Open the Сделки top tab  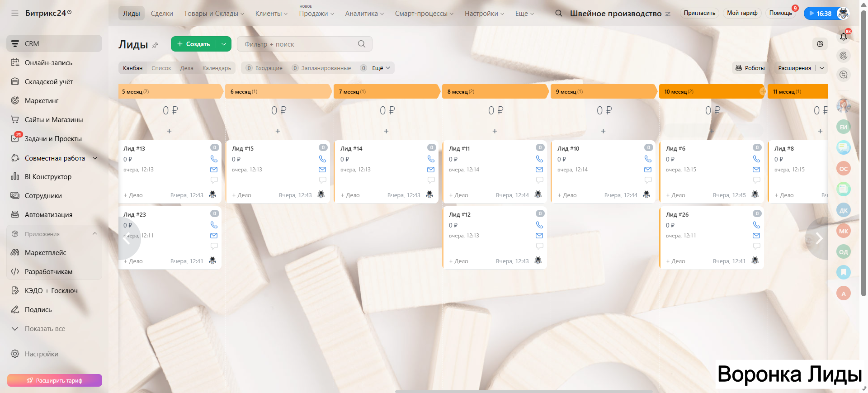coord(162,14)
